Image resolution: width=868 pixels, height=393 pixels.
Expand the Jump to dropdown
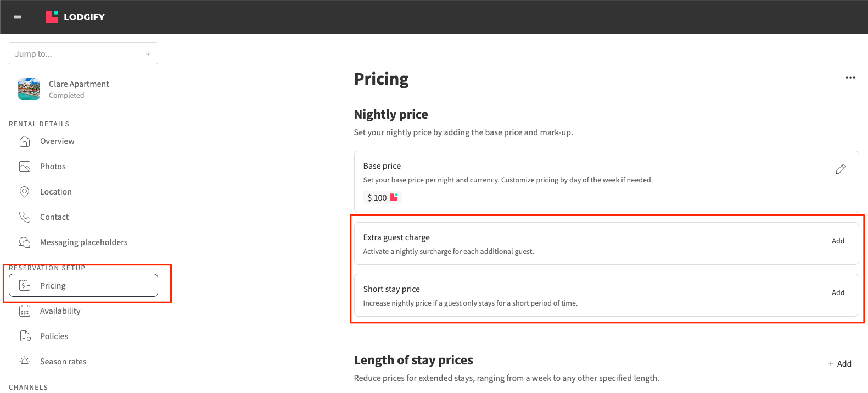point(83,54)
